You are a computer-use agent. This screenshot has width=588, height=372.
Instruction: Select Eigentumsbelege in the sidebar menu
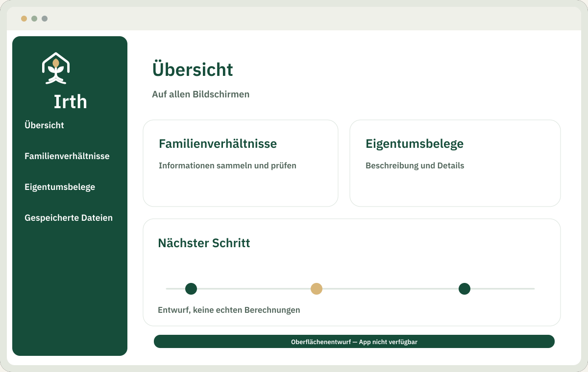tap(60, 187)
